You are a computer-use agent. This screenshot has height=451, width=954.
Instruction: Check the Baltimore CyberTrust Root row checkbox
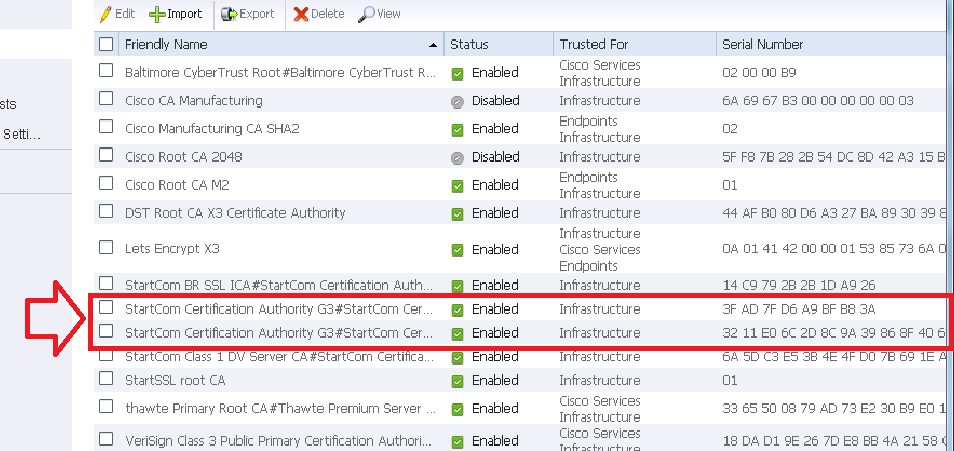[x=106, y=70]
